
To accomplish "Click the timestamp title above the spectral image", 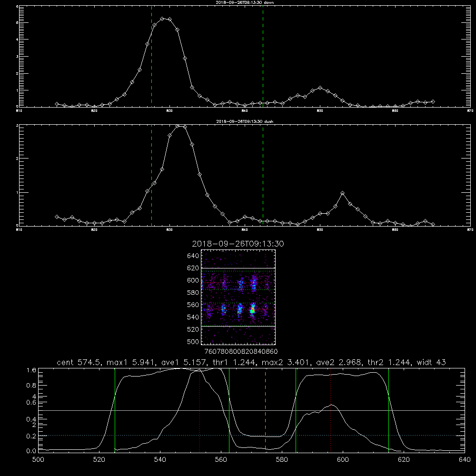I will [238, 244].
